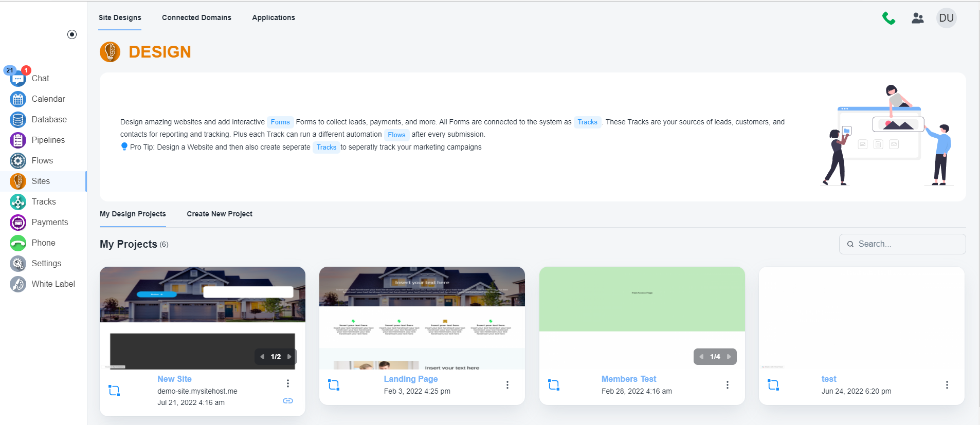Go to previous page preview on New Site
The height and width of the screenshot is (425, 980).
click(x=262, y=357)
